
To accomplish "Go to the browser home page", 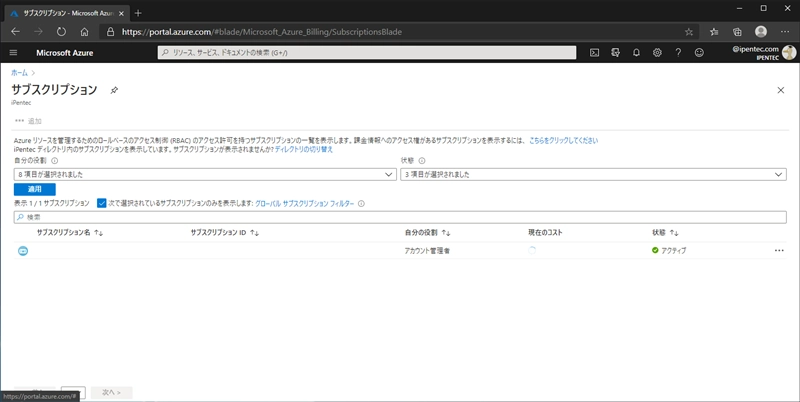I will pyautogui.click(x=84, y=32).
